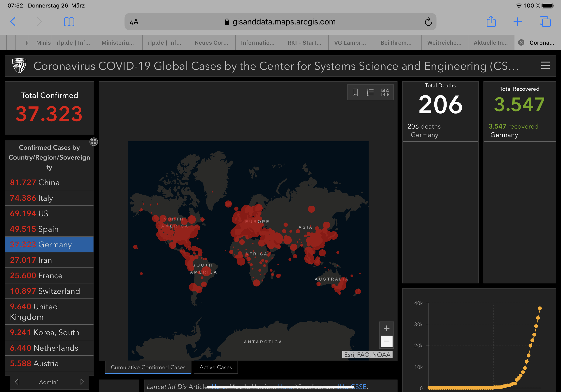Tap the Safari back arrow
The width and height of the screenshot is (561, 392).
[x=13, y=22]
